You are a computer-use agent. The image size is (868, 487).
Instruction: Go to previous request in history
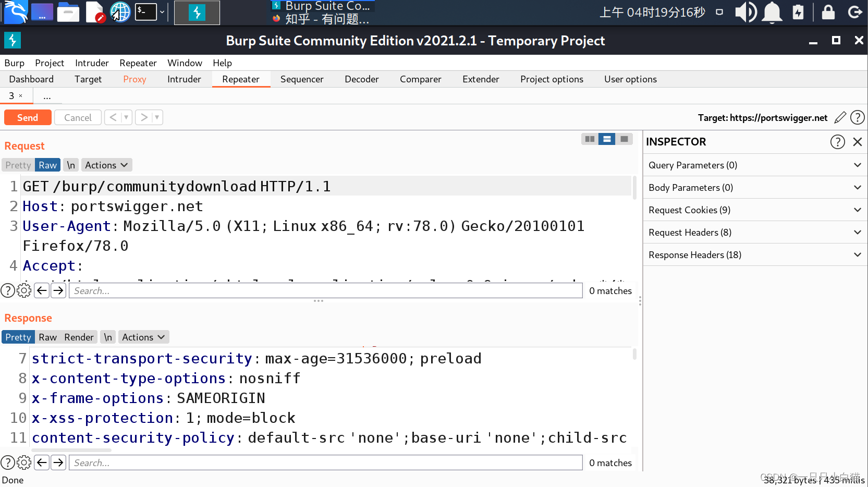click(x=113, y=117)
